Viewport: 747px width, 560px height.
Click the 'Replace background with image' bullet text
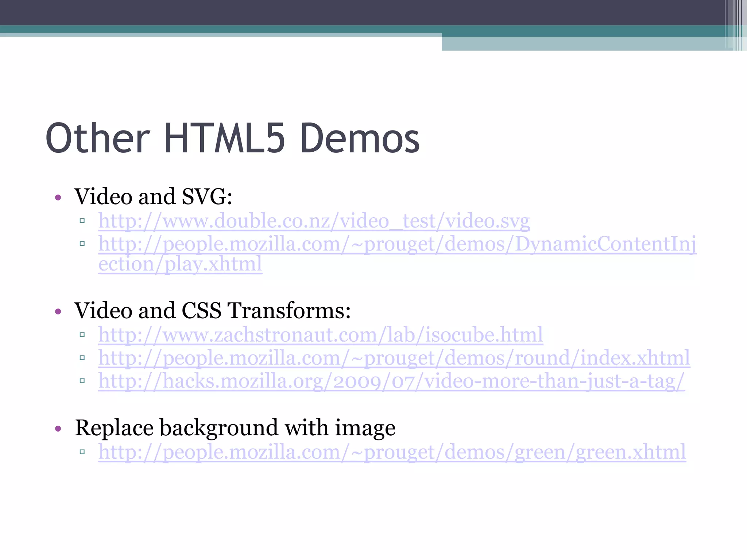(235, 428)
